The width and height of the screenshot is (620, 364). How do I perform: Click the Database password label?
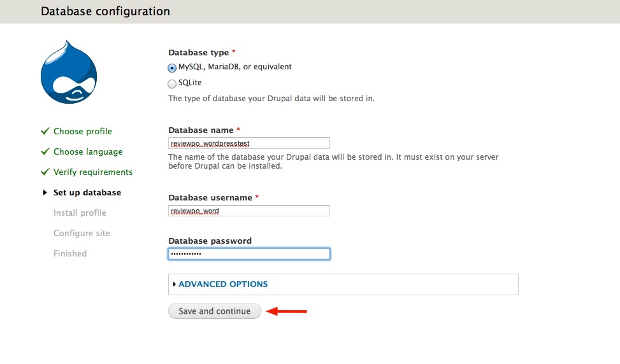[x=210, y=241]
